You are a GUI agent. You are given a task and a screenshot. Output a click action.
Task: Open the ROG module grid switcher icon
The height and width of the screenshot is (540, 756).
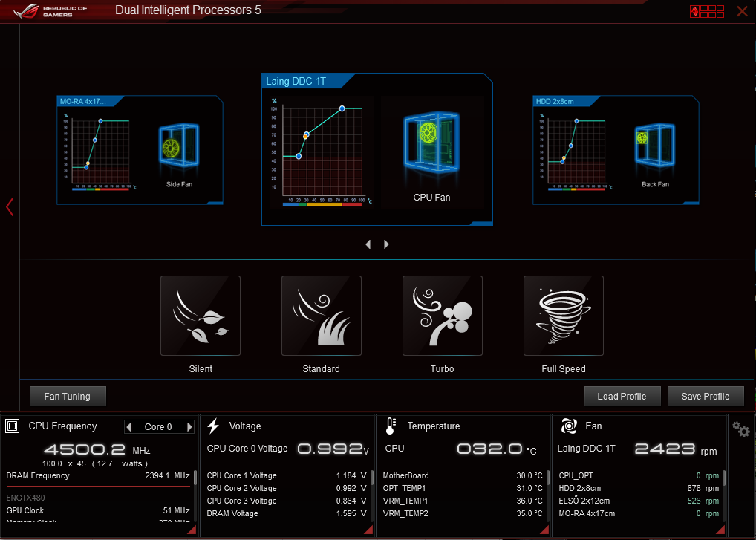click(x=707, y=11)
